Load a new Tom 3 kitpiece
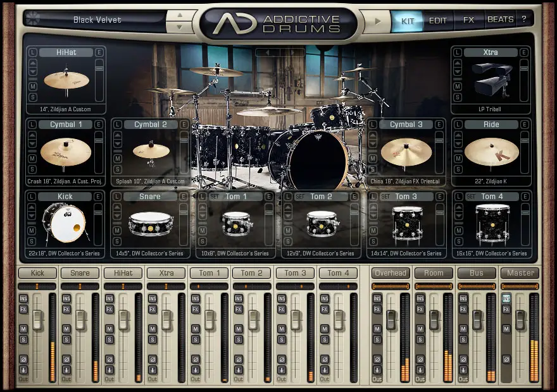The image size is (557, 392). [x=373, y=197]
